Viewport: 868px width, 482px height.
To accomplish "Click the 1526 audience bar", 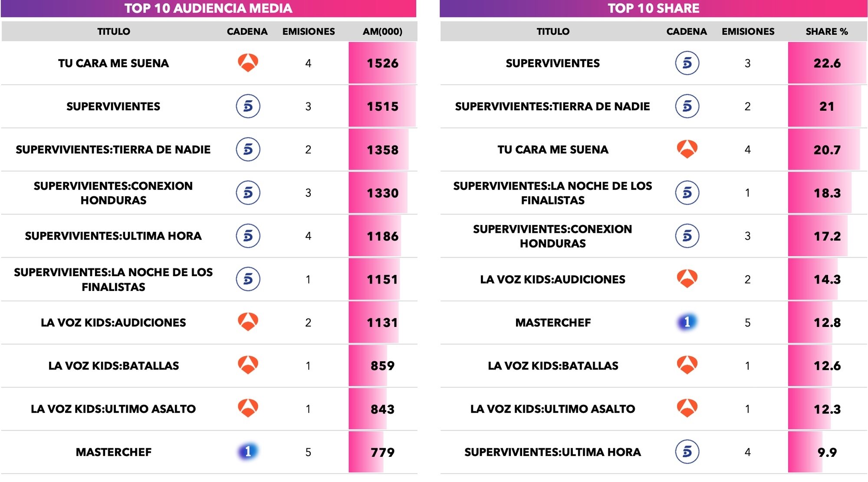I will pos(382,63).
